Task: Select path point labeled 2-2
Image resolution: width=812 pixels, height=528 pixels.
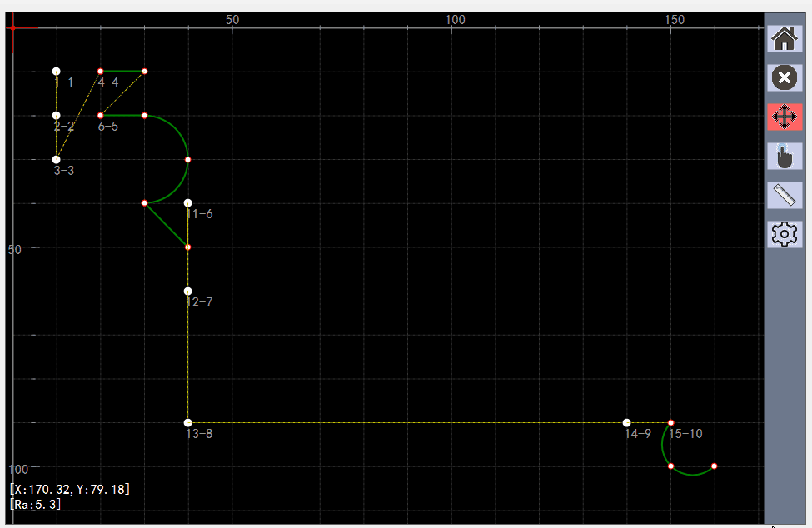Action: pos(57,116)
